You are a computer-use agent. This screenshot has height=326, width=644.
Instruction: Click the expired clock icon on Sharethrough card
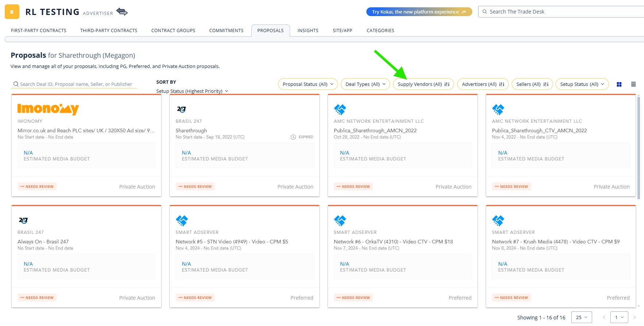(293, 137)
